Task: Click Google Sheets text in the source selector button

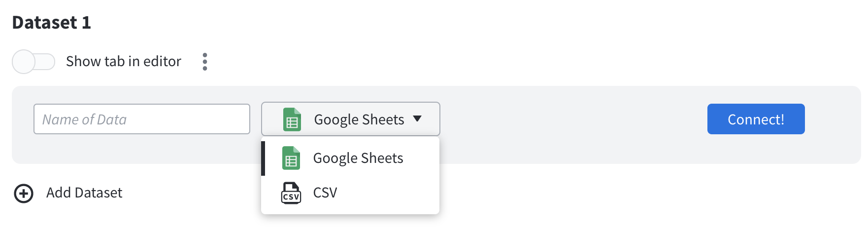Action: click(359, 119)
